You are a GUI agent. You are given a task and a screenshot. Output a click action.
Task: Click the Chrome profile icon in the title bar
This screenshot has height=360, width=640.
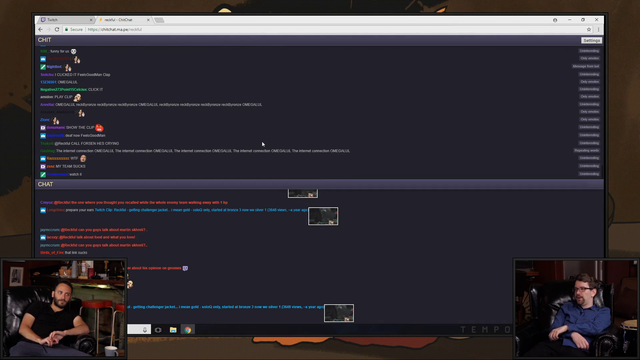click(x=555, y=20)
